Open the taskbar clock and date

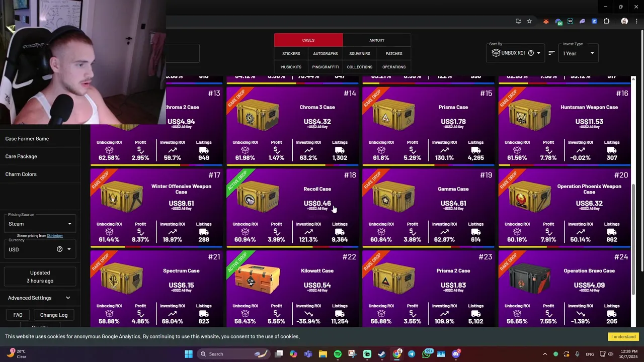pos(629,354)
